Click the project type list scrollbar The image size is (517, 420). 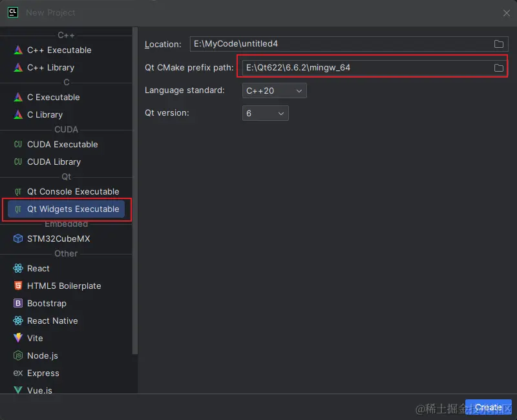135,191
